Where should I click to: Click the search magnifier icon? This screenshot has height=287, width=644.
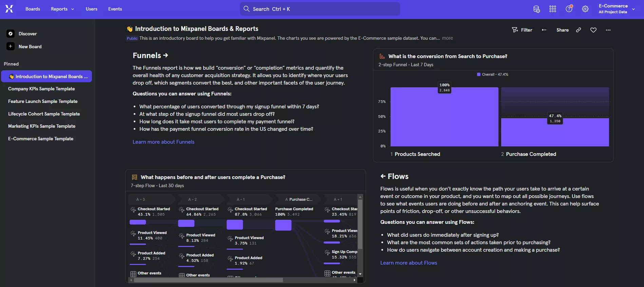pyautogui.click(x=247, y=9)
